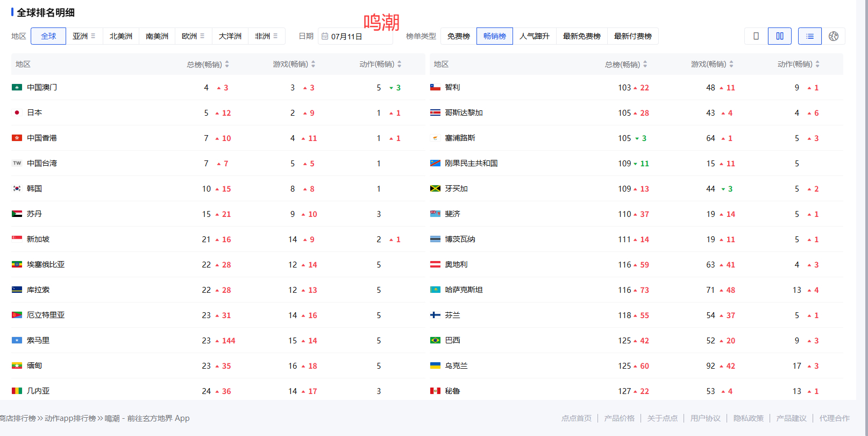The height and width of the screenshot is (436, 868).
Task: Open the 产品建议 footer link
Action: coord(792,418)
